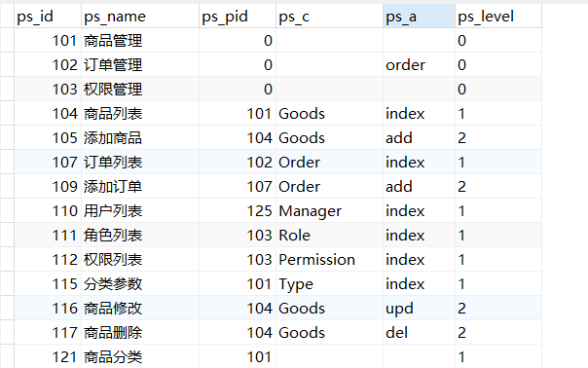The height and width of the screenshot is (368, 588).
Task: Click the highlighted ps_a column header
Action: 419,17
